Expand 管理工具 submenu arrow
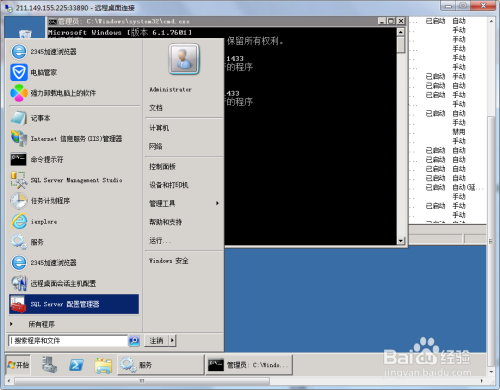The height and width of the screenshot is (390, 500). 217,203
